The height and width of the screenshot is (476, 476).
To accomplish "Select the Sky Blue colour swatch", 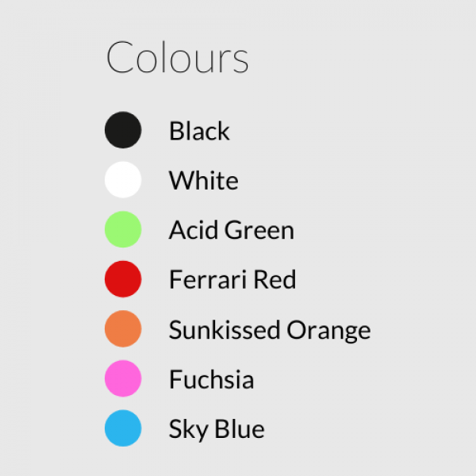I will (x=123, y=428).
